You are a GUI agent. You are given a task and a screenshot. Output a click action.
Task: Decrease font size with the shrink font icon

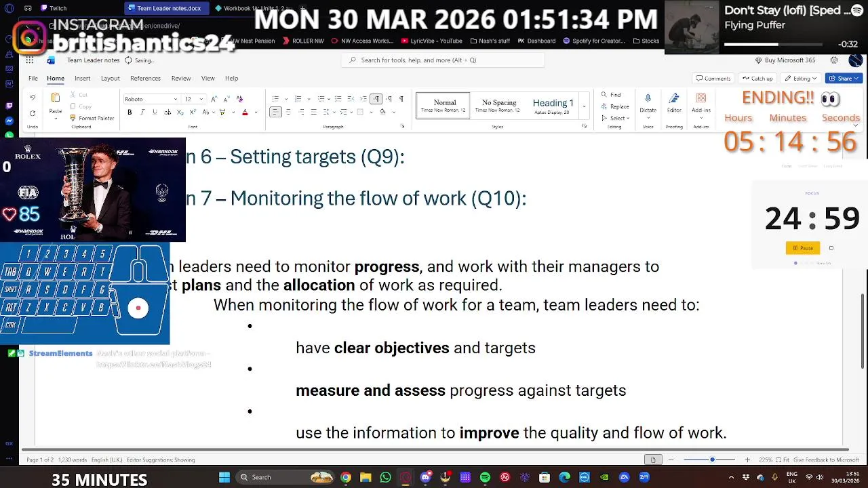coord(226,99)
